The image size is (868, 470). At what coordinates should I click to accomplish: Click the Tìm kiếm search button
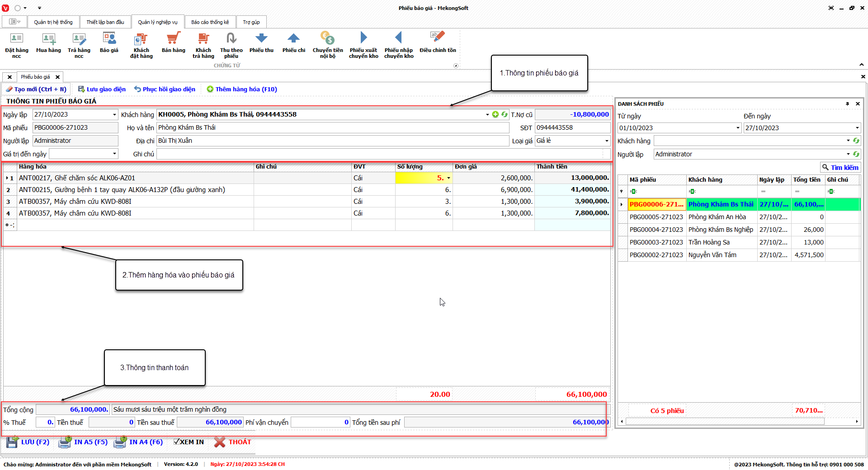point(840,167)
